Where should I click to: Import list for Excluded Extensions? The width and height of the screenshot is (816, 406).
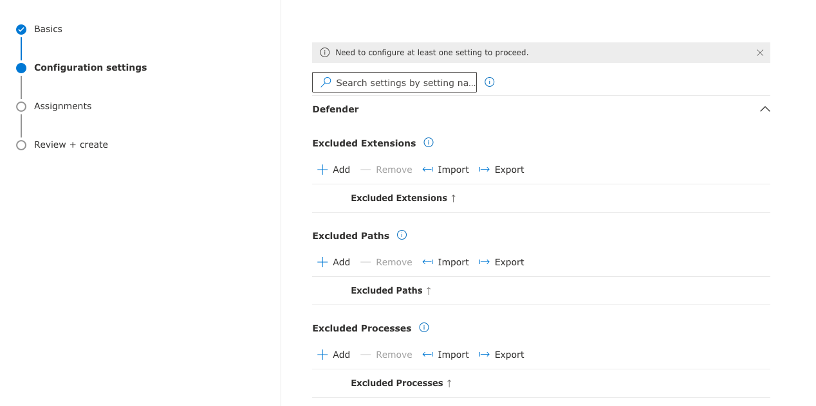pos(445,170)
